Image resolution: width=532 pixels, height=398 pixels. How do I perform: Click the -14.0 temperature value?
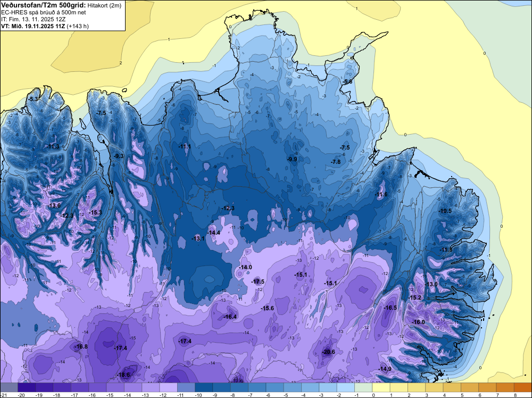[x=245, y=267]
